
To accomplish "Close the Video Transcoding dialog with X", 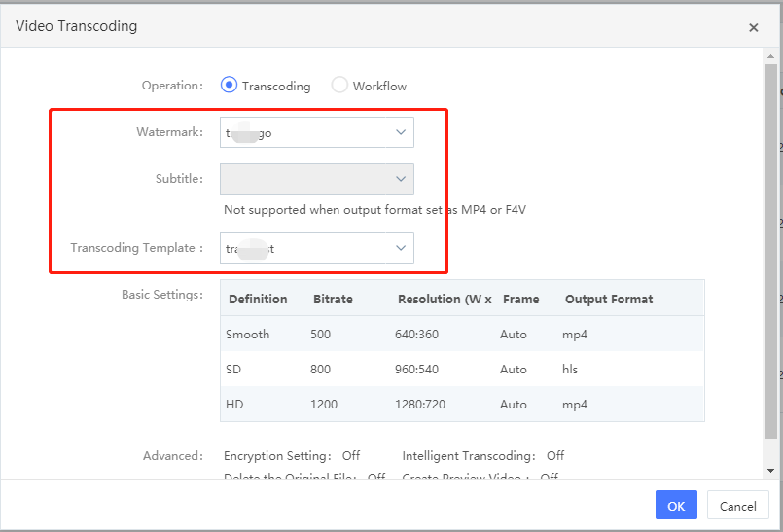I will [x=754, y=28].
